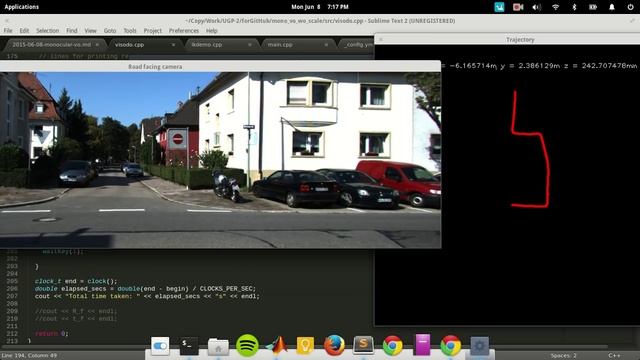Switch to the main.cpp tab
640x360 pixels.
(280, 44)
